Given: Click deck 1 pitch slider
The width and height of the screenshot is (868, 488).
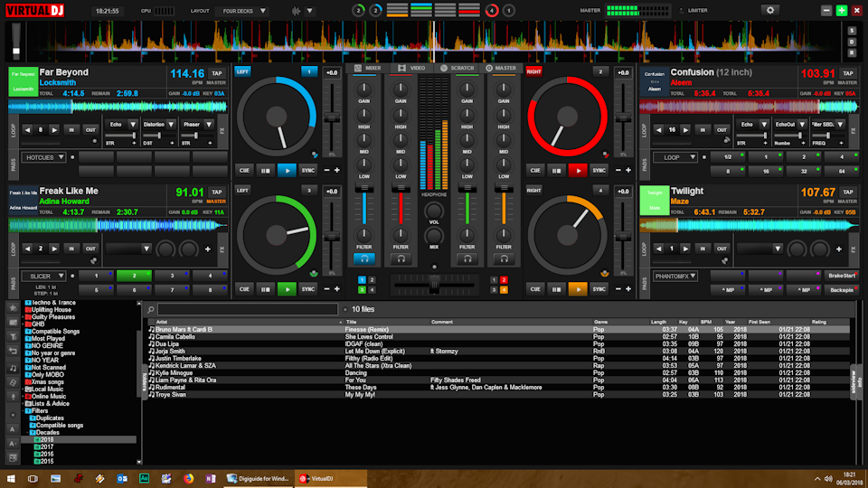Looking at the screenshot, I should pyautogui.click(x=331, y=117).
